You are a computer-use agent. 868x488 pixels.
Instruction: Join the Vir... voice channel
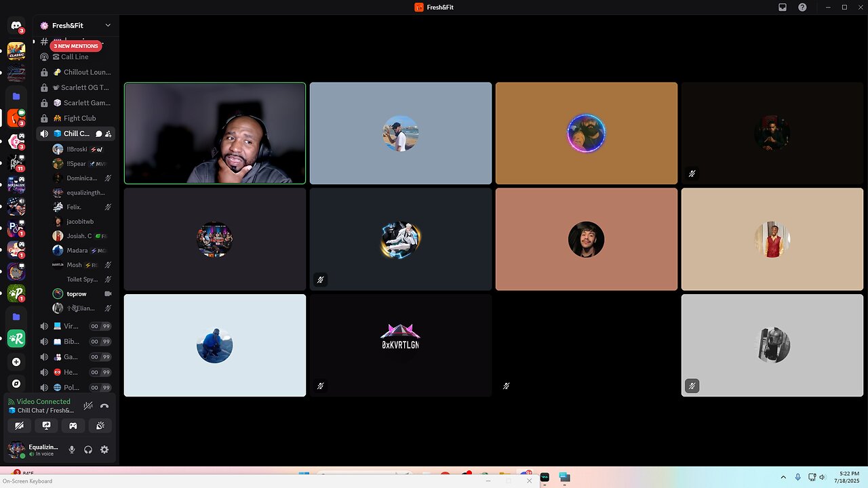(x=75, y=326)
